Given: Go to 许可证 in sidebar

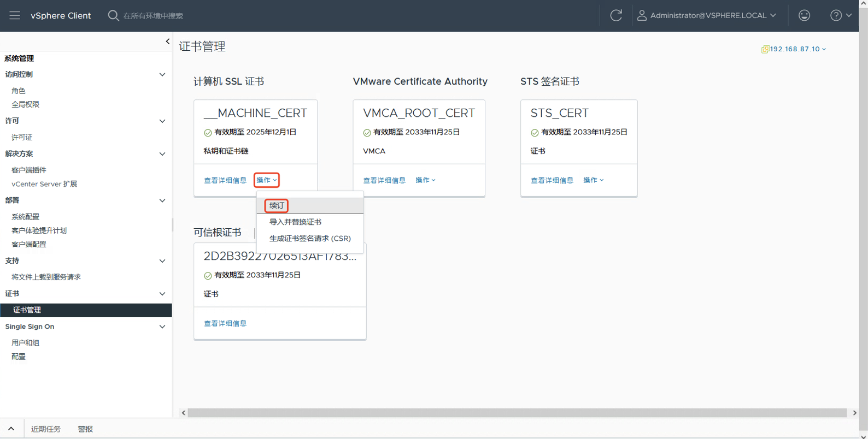Looking at the screenshot, I should 22,137.
